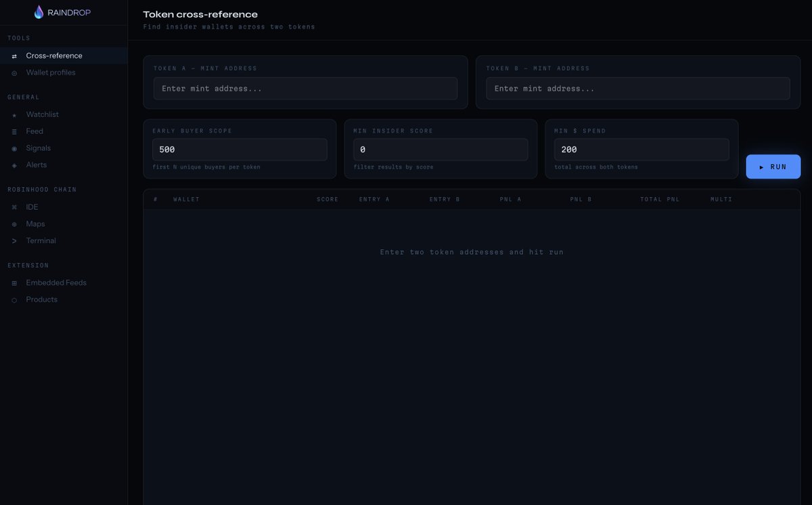Click the IDE sidebar icon
This screenshot has width=812, height=505.
14,207
